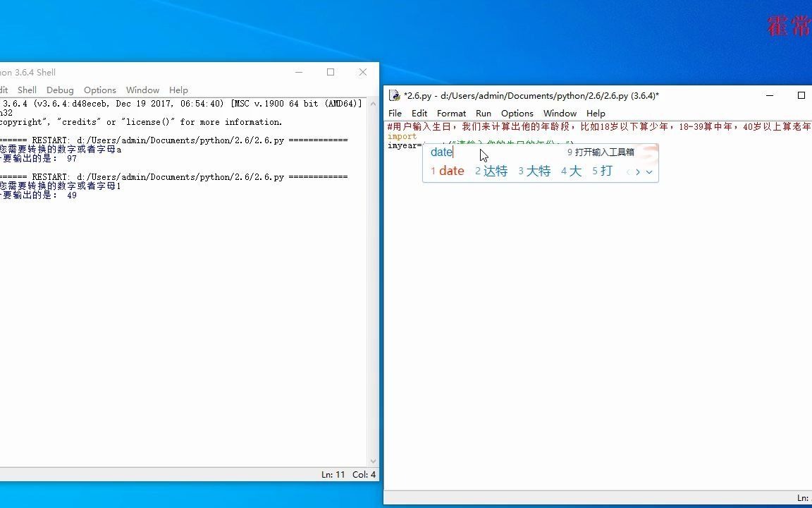Open the Run menu in the 2.6.py editor
This screenshot has width=812, height=508.
click(483, 113)
